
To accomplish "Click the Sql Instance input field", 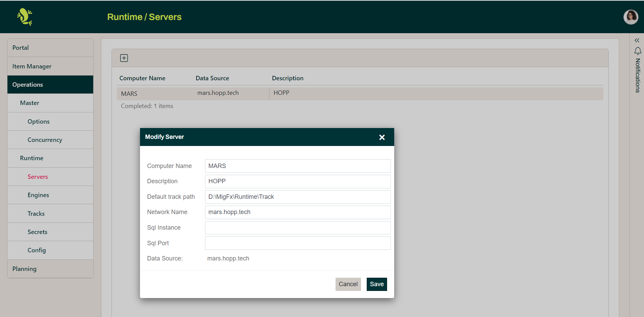I will 297,228.
